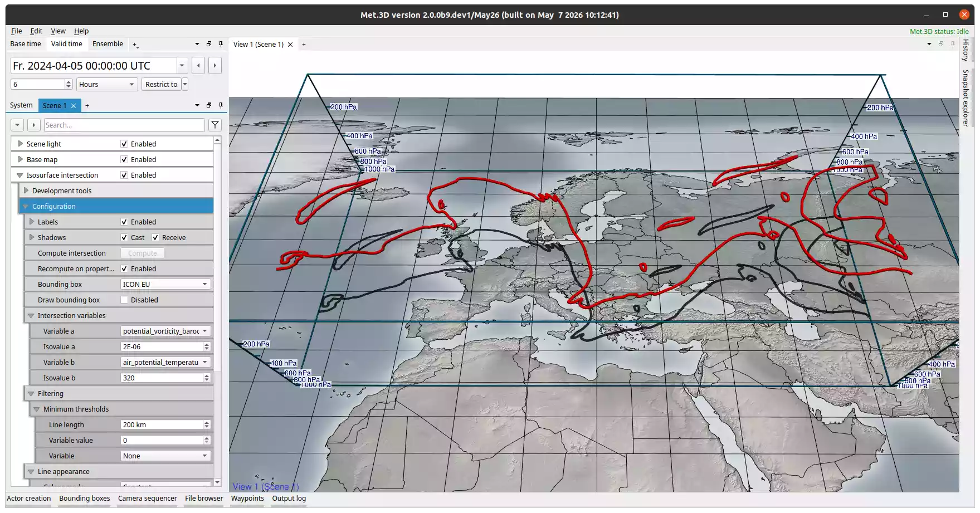Screen dimensions: 980x513
Task: Open the History side tab
Action: (966, 50)
